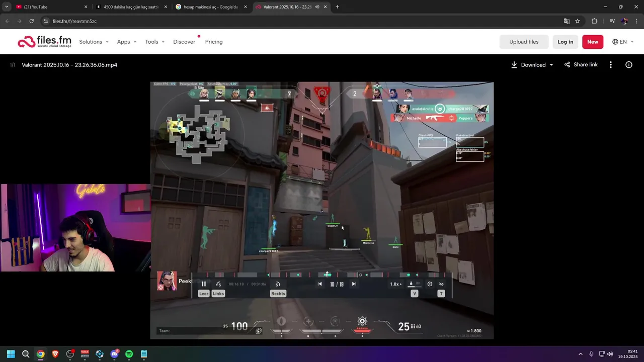Skip replay forward 5 seconds
This screenshot has width=644, height=362.
(x=278, y=284)
